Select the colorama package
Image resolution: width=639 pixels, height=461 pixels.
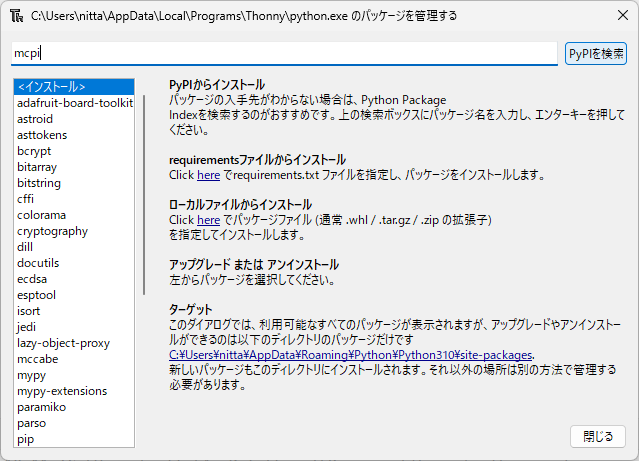click(x=41, y=215)
